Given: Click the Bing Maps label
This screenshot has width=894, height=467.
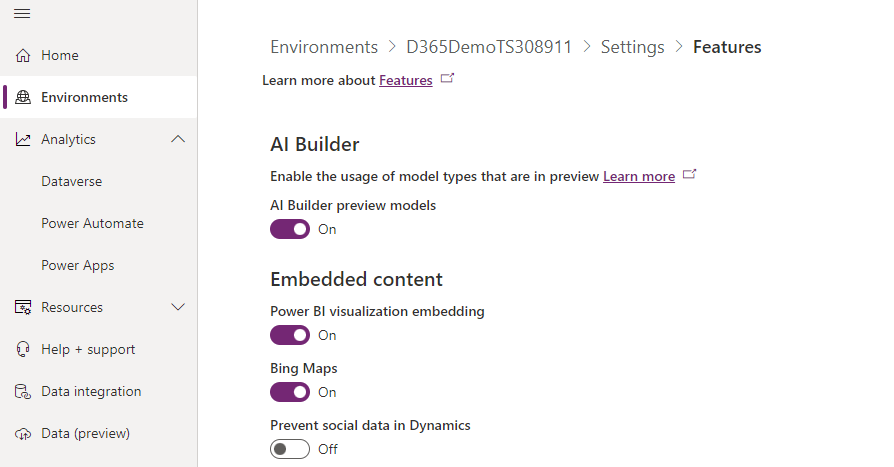Looking at the screenshot, I should (x=304, y=368).
